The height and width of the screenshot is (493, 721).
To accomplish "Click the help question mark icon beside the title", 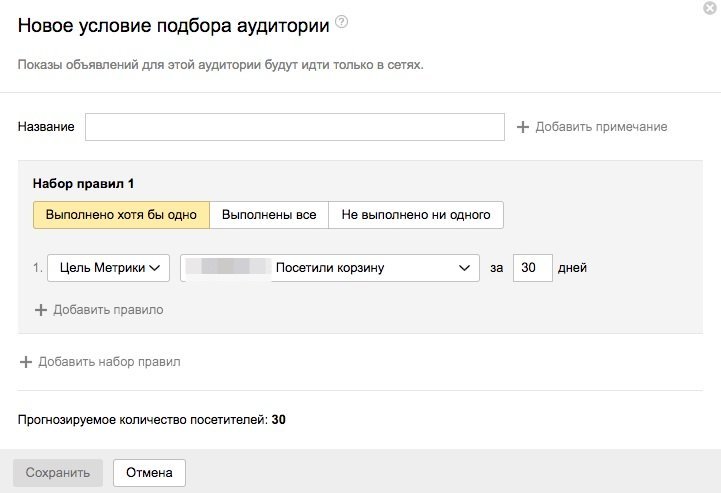I will [x=341, y=22].
